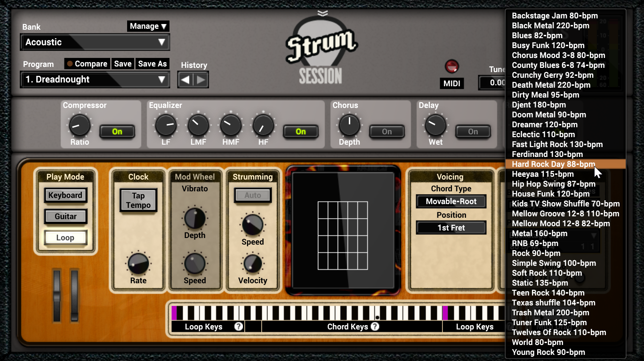Select Kids TV Show Shuffle 70-bpm
The width and height of the screenshot is (644, 361).
tap(565, 204)
